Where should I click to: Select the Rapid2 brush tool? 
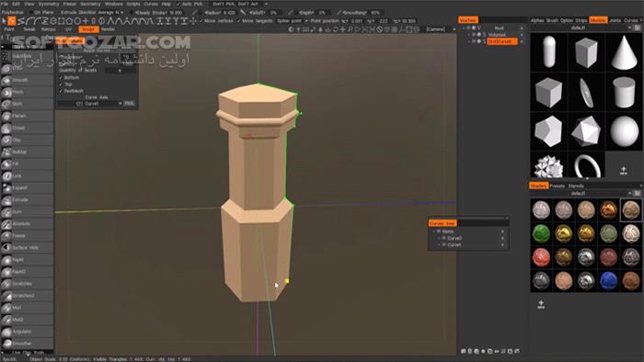pyautogui.click(x=27, y=271)
